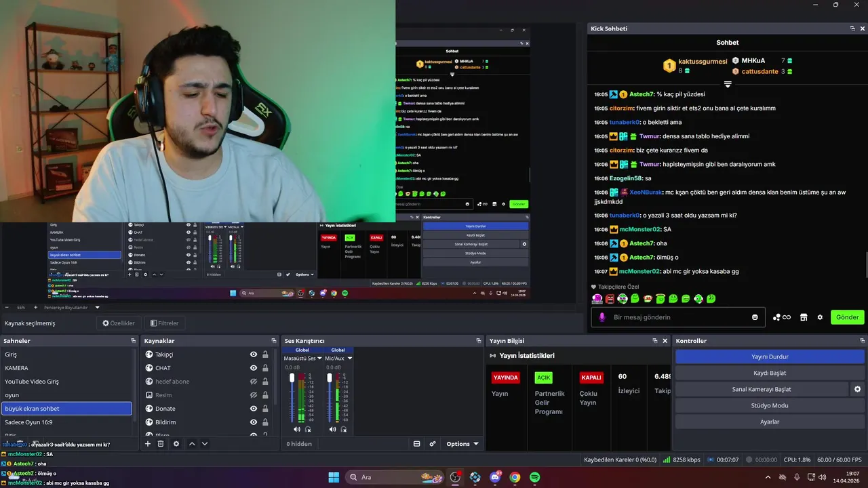
Task: Delete the selected source using the trash icon
Action: coord(161,444)
